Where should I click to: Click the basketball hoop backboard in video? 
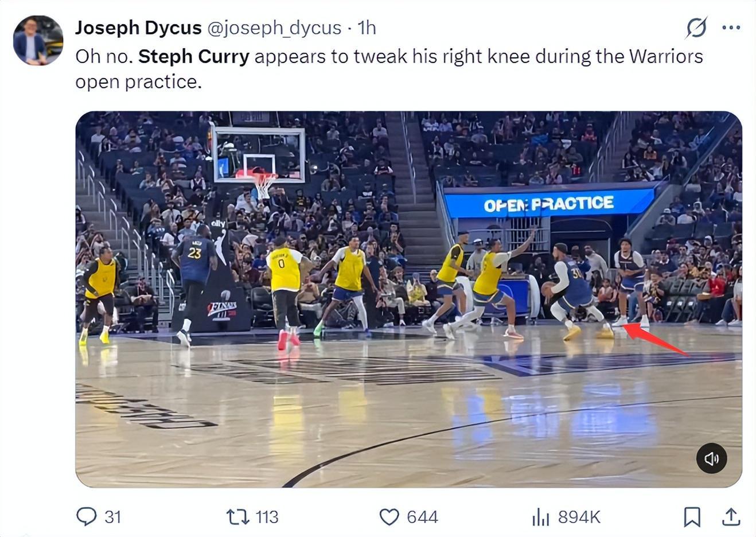(x=258, y=155)
